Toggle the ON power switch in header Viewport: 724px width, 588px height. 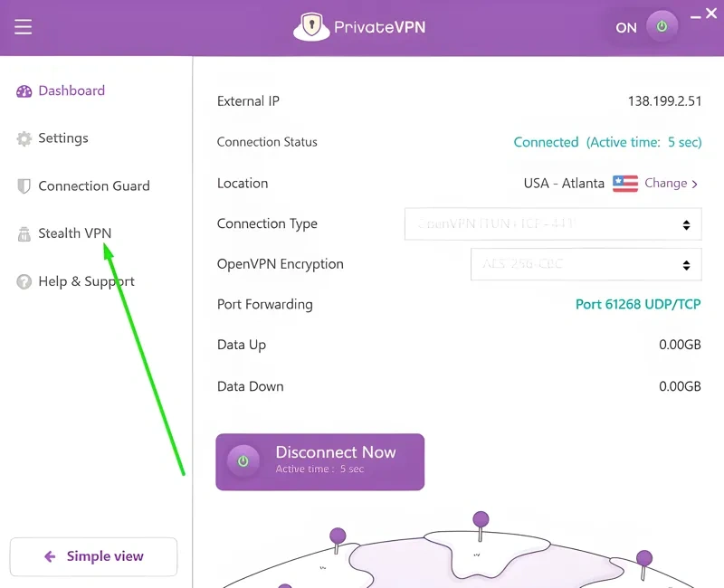(x=662, y=27)
